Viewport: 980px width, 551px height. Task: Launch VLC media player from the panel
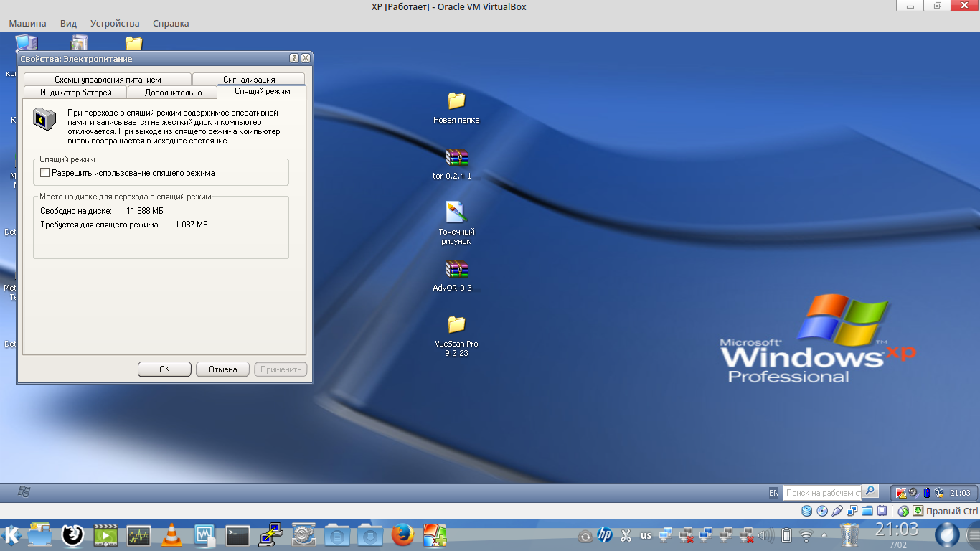point(171,535)
